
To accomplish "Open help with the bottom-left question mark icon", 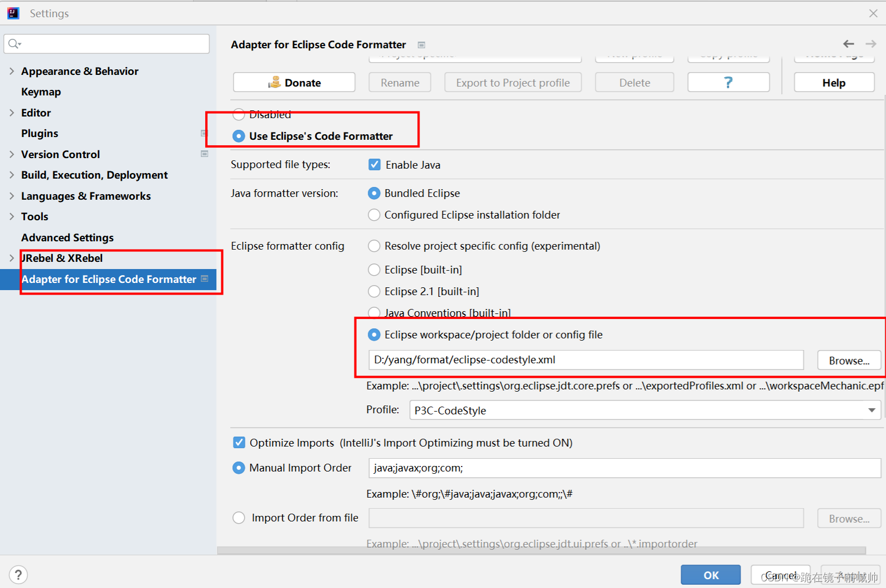I will pos(18,575).
